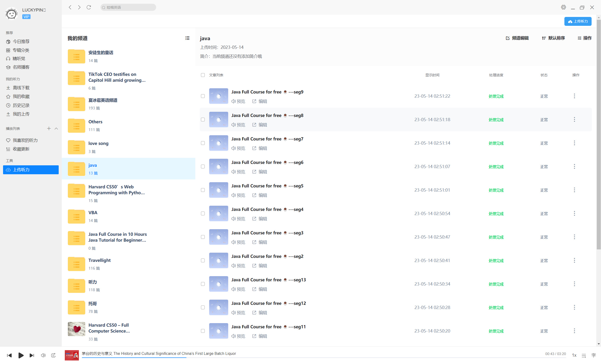
Task: Click the page refresh icon
Action: pyautogui.click(x=89, y=7)
